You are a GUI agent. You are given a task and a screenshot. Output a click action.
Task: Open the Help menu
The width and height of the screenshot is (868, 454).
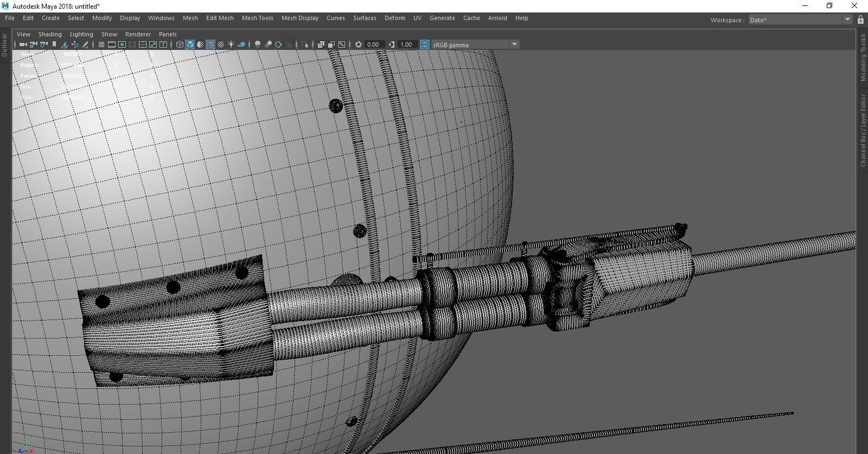(x=521, y=18)
